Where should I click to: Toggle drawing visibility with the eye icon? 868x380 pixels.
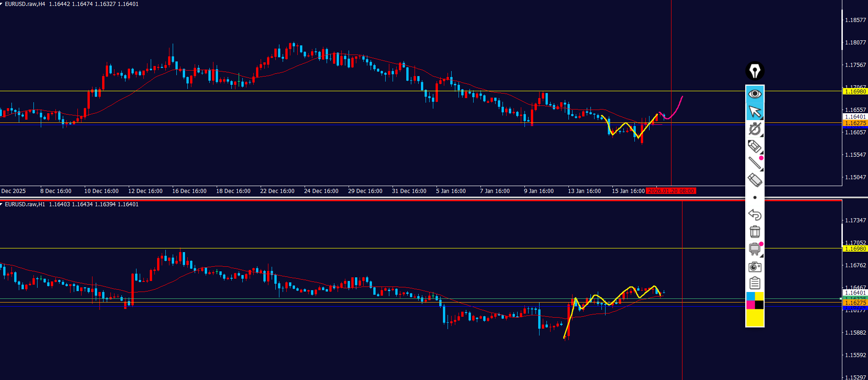pos(754,94)
